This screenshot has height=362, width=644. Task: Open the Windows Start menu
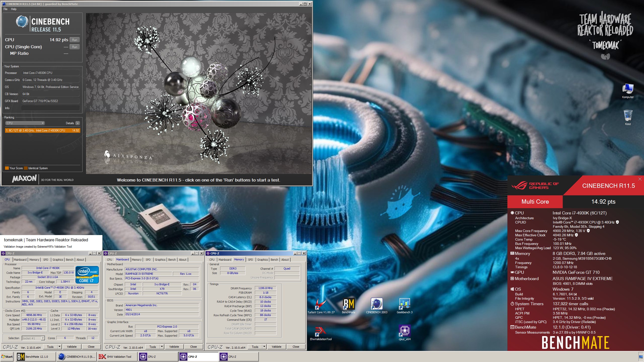click(7, 356)
